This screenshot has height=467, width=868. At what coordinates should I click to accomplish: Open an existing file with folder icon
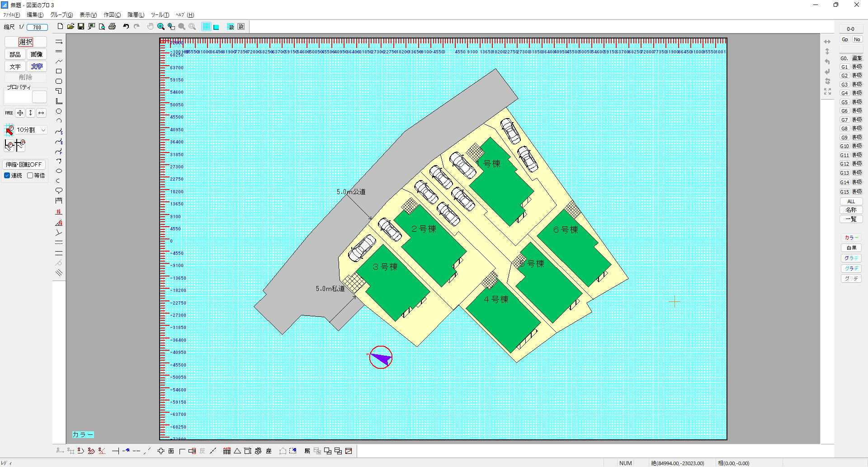tap(71, 27)
